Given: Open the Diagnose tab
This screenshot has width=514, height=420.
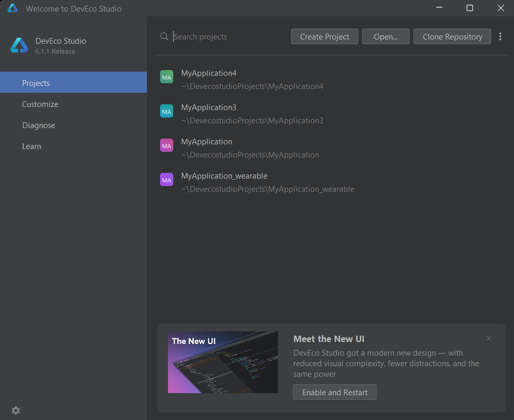Looking at the screenshot, I should click(73, 125).
